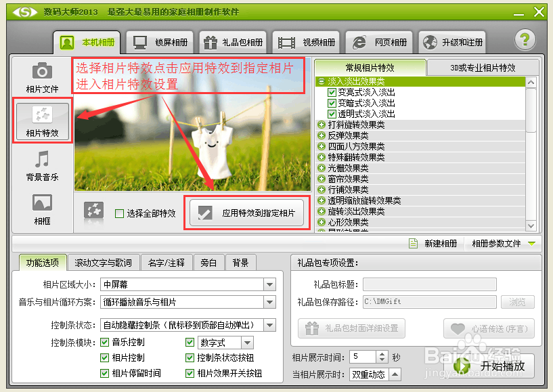Toggle the 透明式淡入淡出 checkbox
Viewport: 553px width, 392px height.
pos(332,114)
